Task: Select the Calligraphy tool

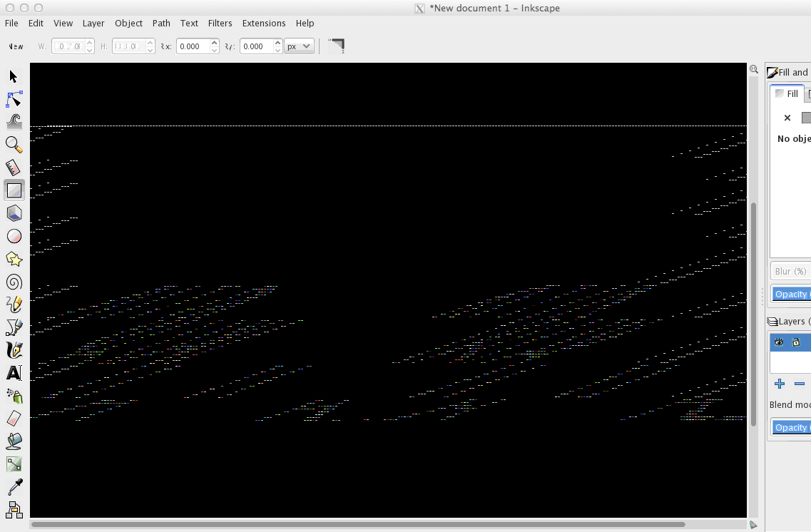Action: coord(14,349)
